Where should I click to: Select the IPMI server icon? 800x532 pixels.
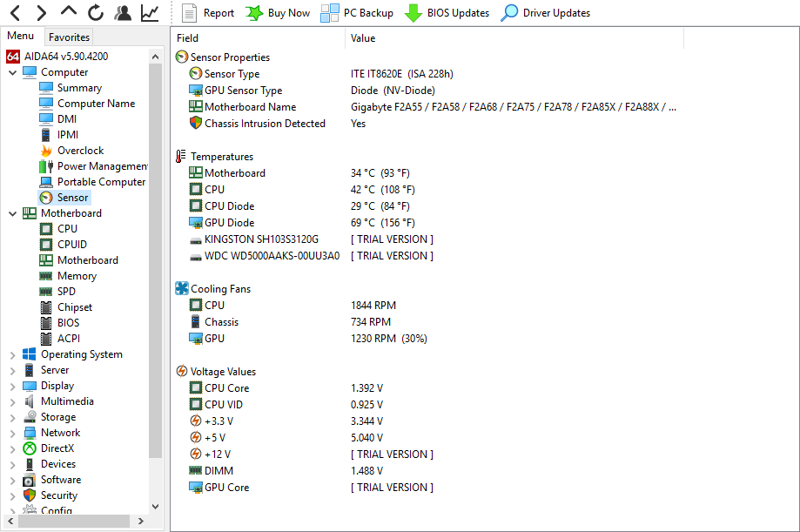click(46, 135)
